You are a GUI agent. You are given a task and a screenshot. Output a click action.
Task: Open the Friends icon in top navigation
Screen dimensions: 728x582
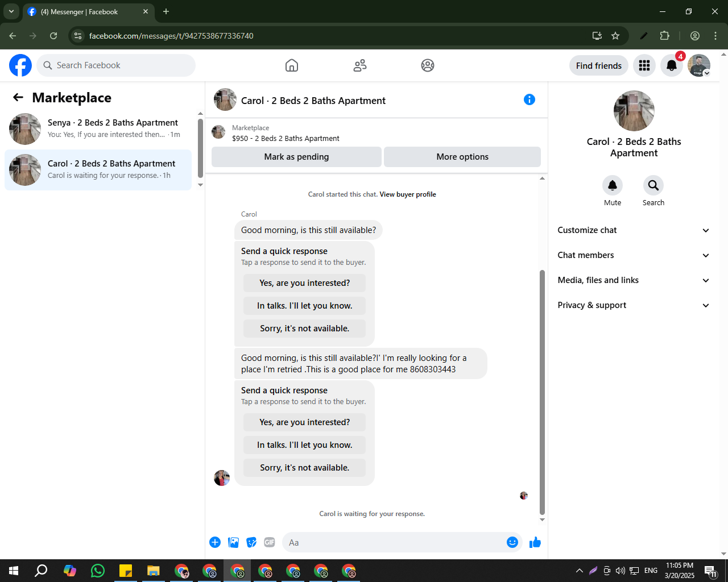pyautogui.click(x=360, y=65)
